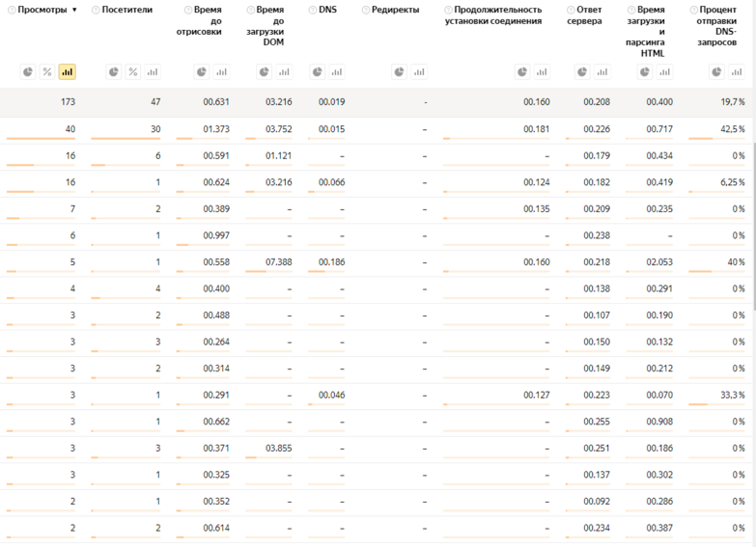The height and width of the screenshot is (547, 756).
Task: Open sort dropdown arrow next to Просмотры
Action: (75, 11)
